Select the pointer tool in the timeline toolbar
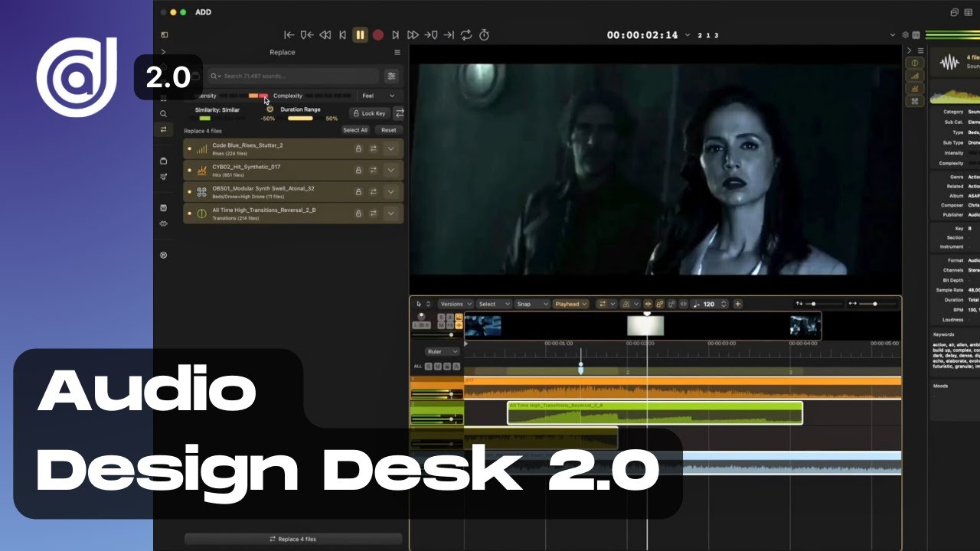Image resolution: width=980 pixels, height=551 pixels. [x=418, y=304]
